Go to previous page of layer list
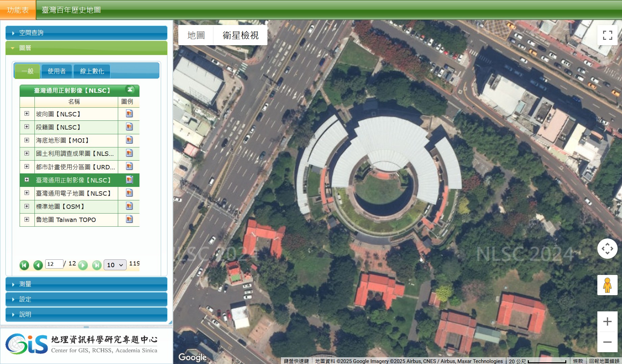The height and width of the screenshot is (364, 622). pyautogui.click(x=38, y=265)
